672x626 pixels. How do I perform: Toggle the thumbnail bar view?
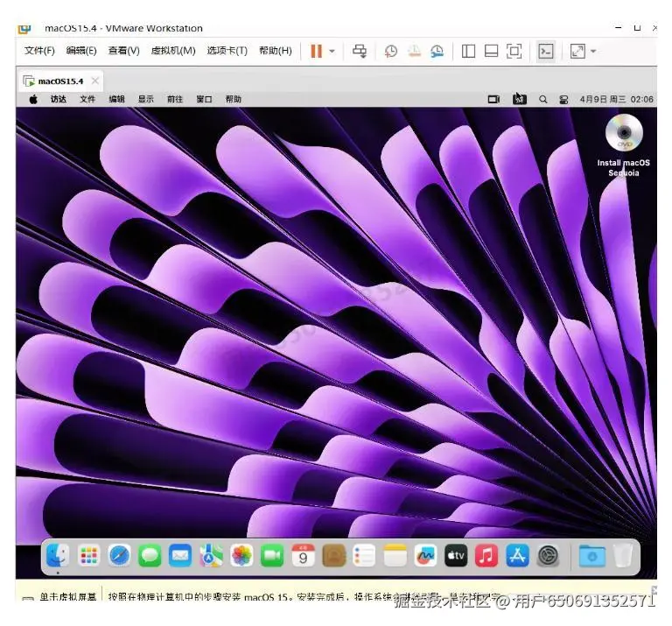(x=491, y=51)
